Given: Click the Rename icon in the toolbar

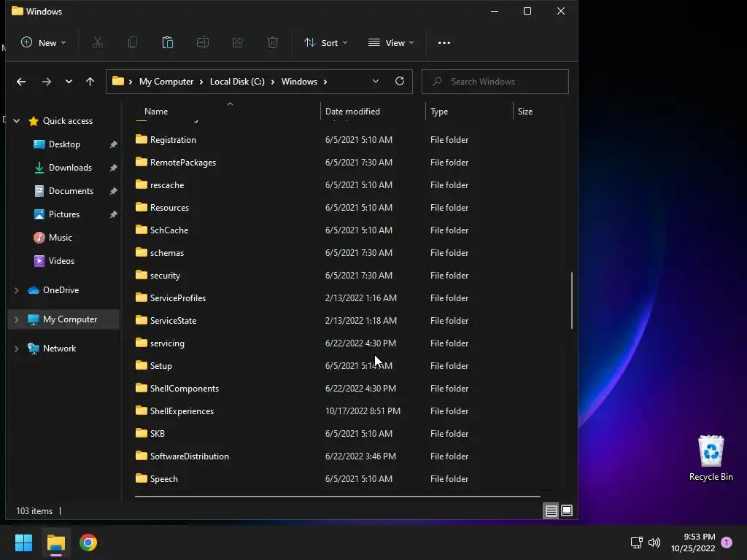Looking at the screenshot, I should coord(203,42).
